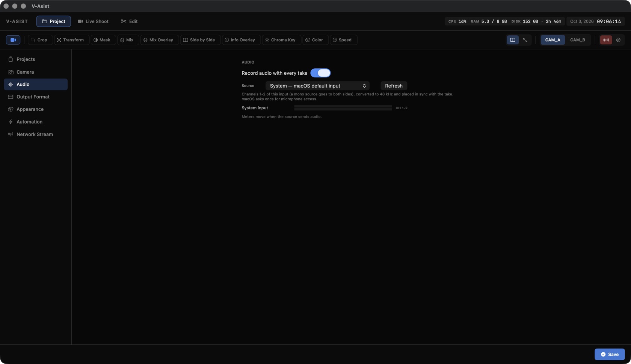Open Output Format settings

tap(36, 97)
